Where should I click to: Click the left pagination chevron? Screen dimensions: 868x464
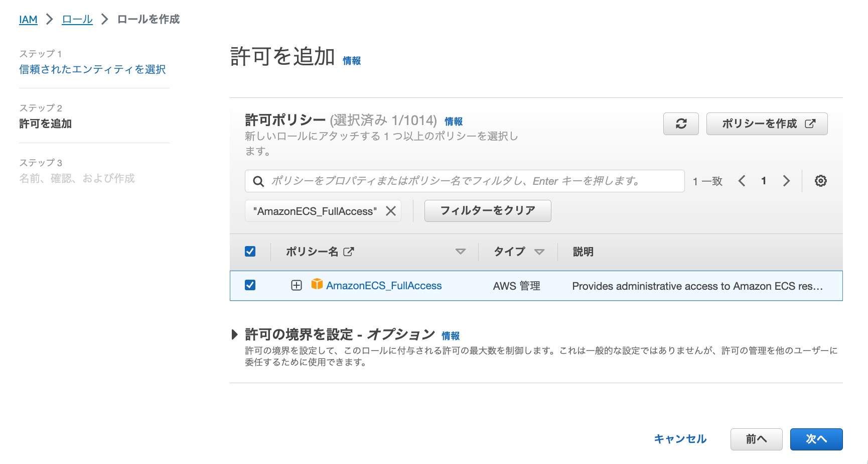(x=742, y=181)
